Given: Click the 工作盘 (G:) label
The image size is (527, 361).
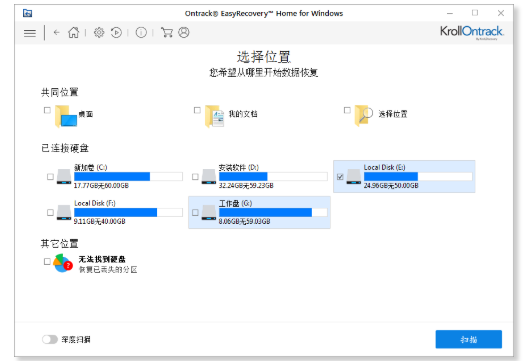Looking at the screenshot, I should tap(235, 203).
